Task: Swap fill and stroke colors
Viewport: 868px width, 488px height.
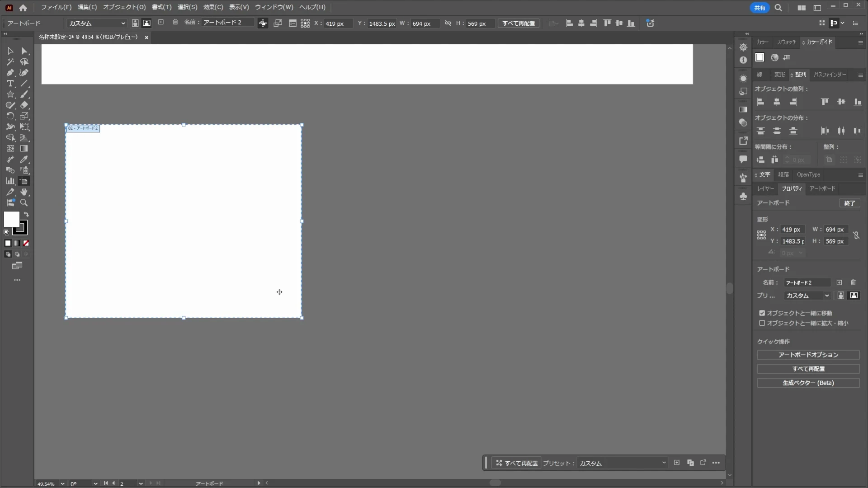Action: pos(26,215)
